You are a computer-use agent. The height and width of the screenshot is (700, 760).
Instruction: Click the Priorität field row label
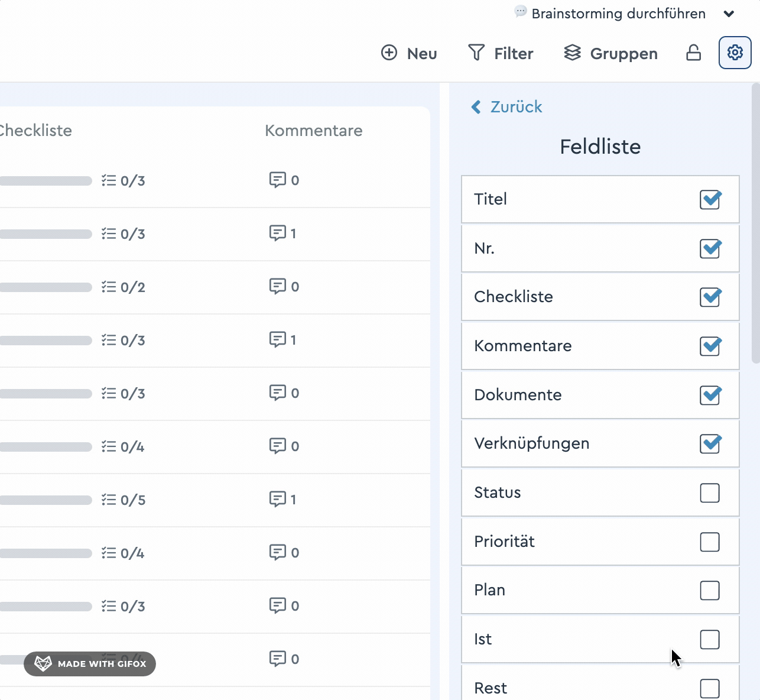(x=505, y=542)
